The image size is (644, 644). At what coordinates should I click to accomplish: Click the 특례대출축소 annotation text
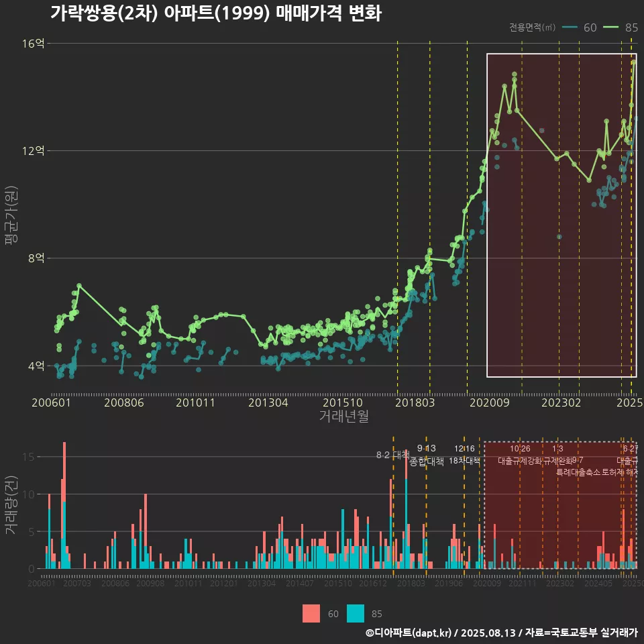click(578, 472)
